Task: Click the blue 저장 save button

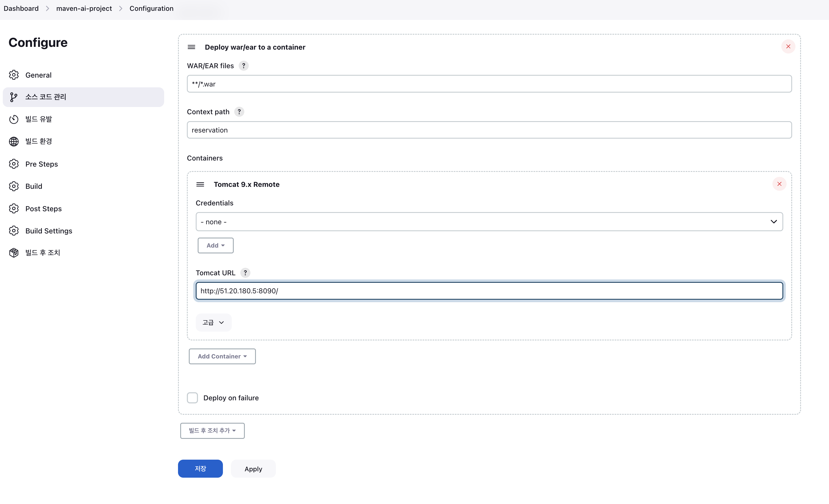Action: [200, 469]
